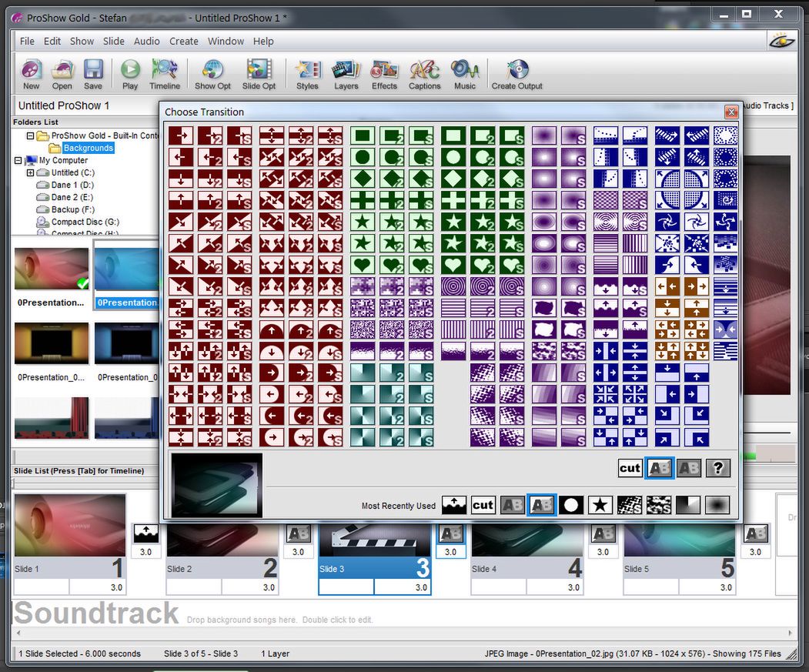
Task: Choose the first light green heart transition icon
Action: (363, 265)
